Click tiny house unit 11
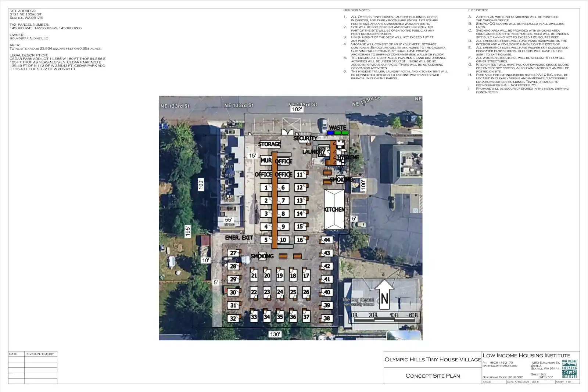This screenshot has height=392, width=588. 300,175
